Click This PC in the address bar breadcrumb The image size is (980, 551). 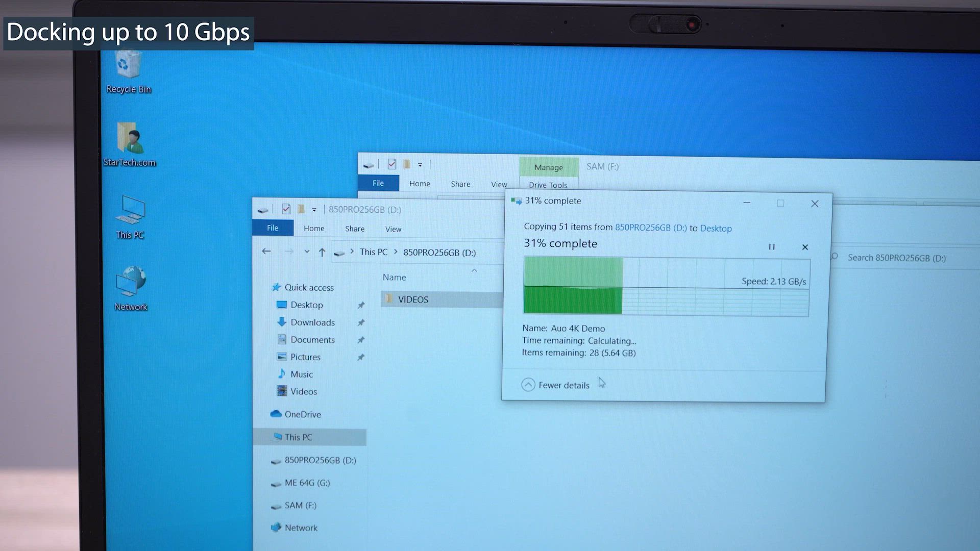click(373, 252)
